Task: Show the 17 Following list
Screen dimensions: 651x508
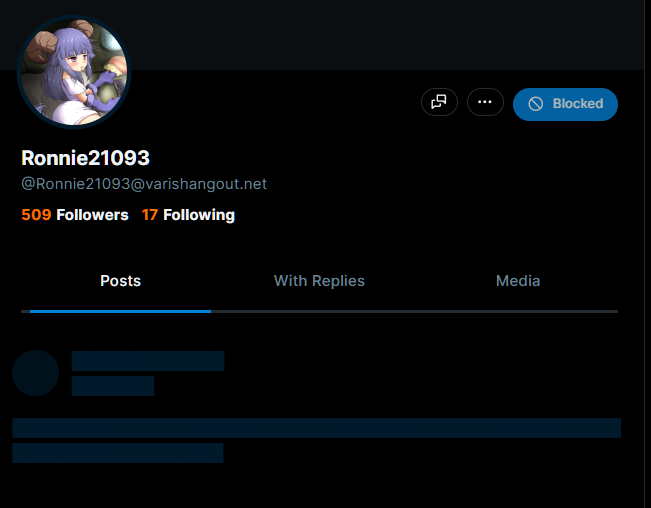Action: (x=188, y=215)
